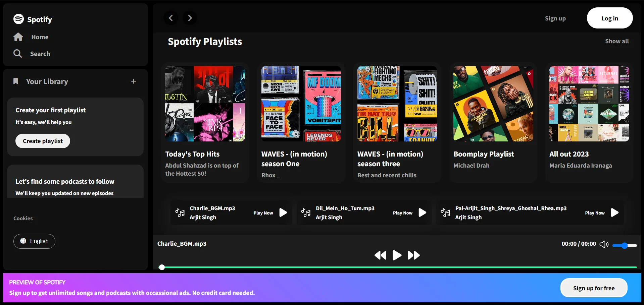This screenshot has height=305, width=644.
Task: Click Michael Drah subtitle
Action: 471,166
